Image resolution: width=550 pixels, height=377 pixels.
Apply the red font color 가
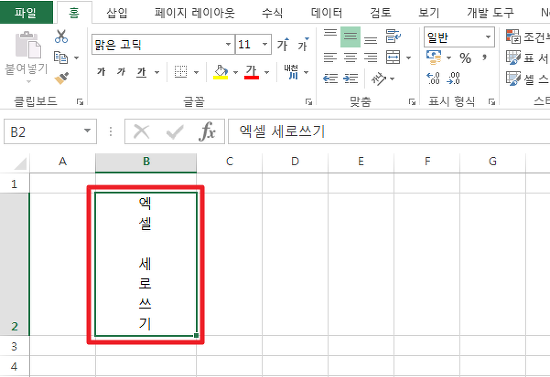click(x=251, y=72)
